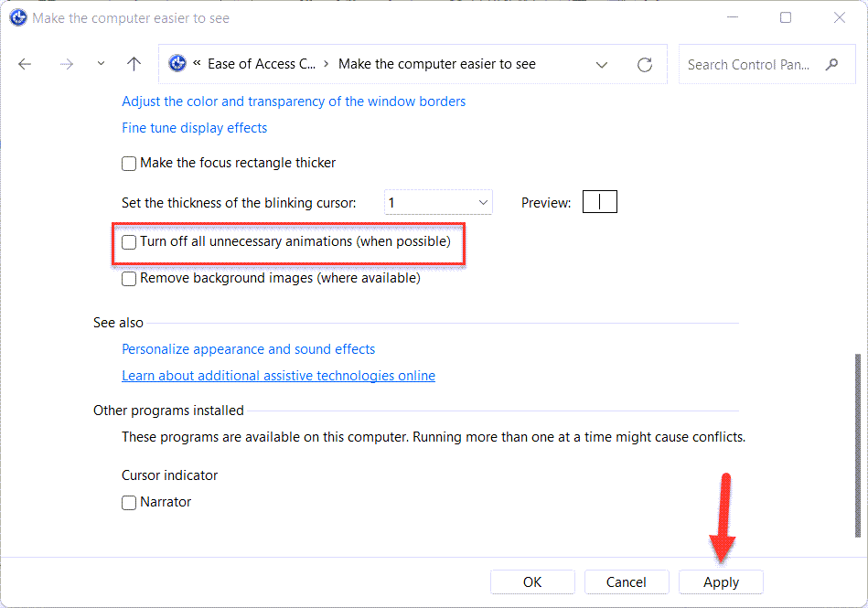Click the Up one level arrow
868x608 pixels.
pos(134,64)
